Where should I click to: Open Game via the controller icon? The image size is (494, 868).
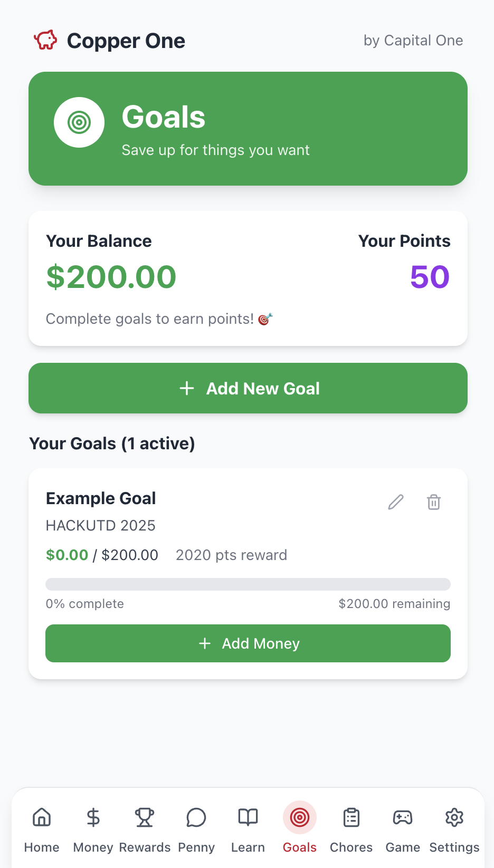(x=403, y=817)
